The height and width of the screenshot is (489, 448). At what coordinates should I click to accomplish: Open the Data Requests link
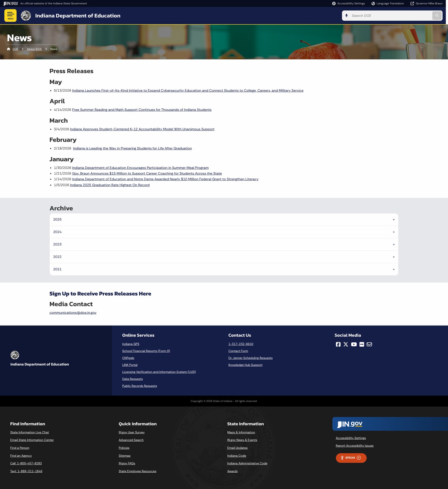coord(132,379)
